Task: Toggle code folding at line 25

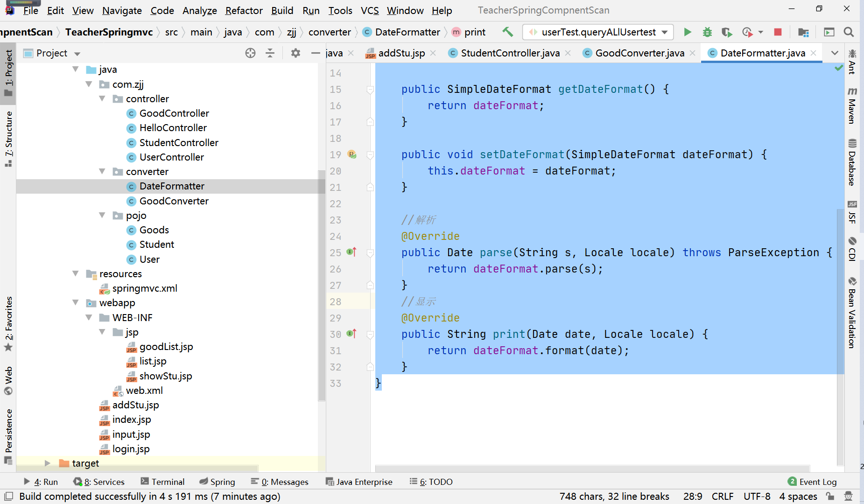Action: point(370,252)
